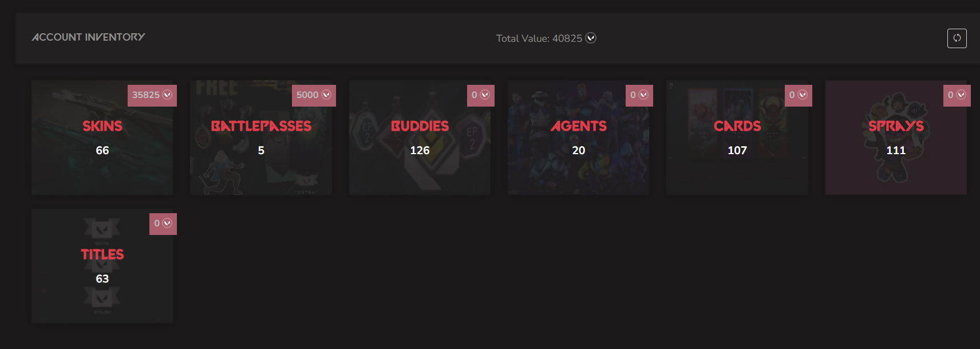Image resolution: width=980 pixels, height=349 pixels.
Task: Click the Buddies count number 126
Action: point(420,151)
